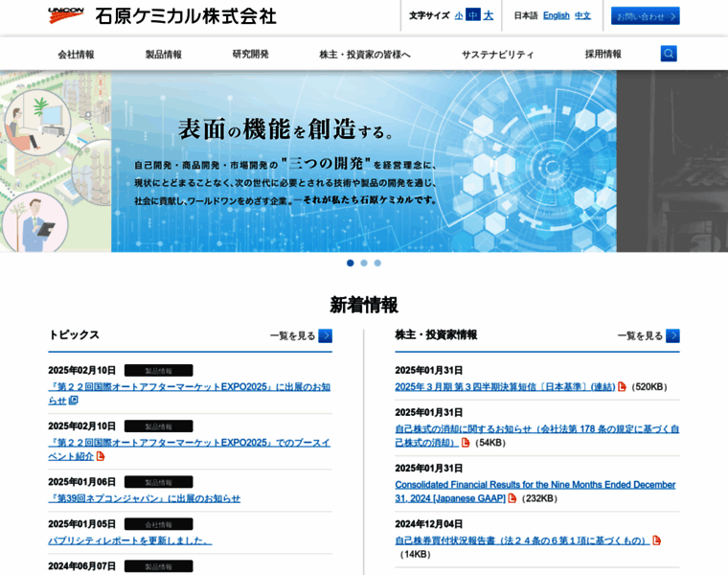Screen dimensions: 728x575
Task: Open 製品情報 menu
Action: tap(164, 55)
